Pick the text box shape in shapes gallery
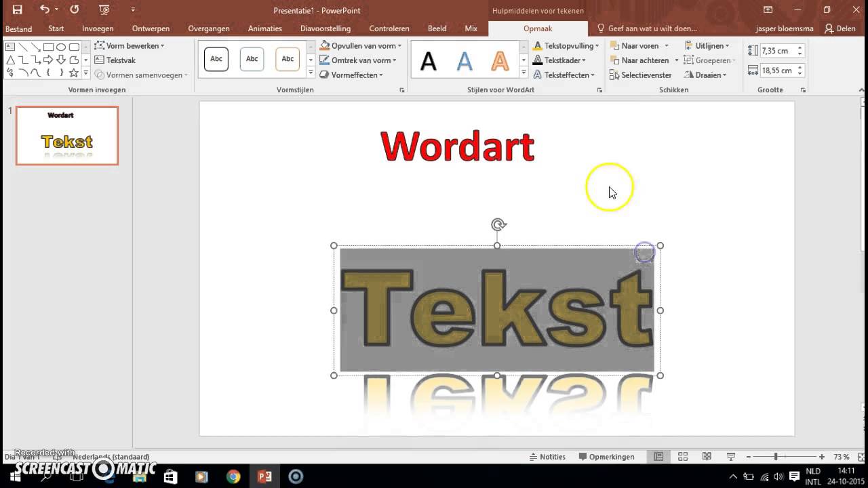868x488 pixels. coord(10,47)
